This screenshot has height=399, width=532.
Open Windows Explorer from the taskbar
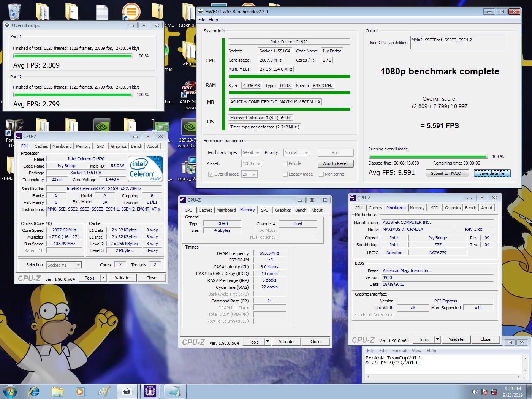click(57, 391)
